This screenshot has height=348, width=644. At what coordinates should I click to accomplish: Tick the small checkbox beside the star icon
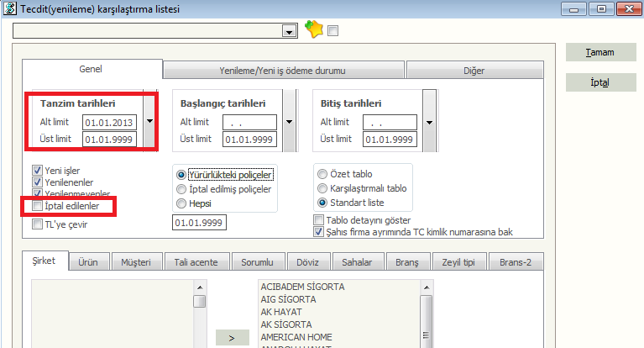(x=332, y=30)
